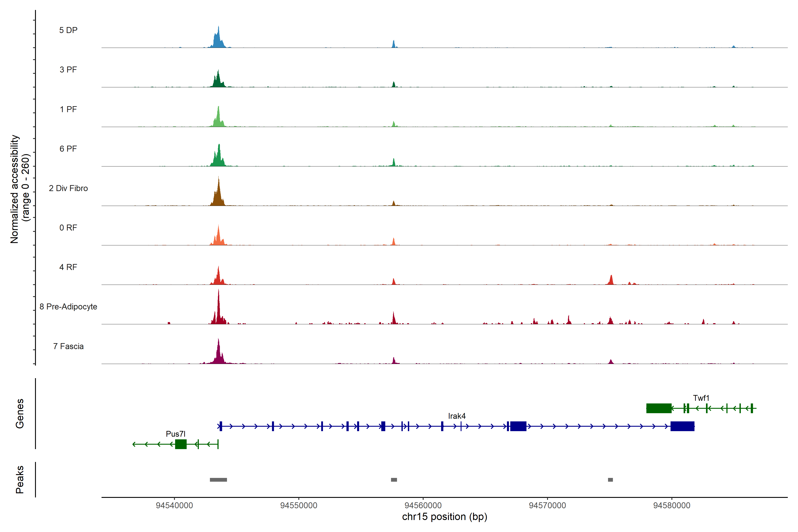Click the 7 Fascia track label

[x=68, y=346]
